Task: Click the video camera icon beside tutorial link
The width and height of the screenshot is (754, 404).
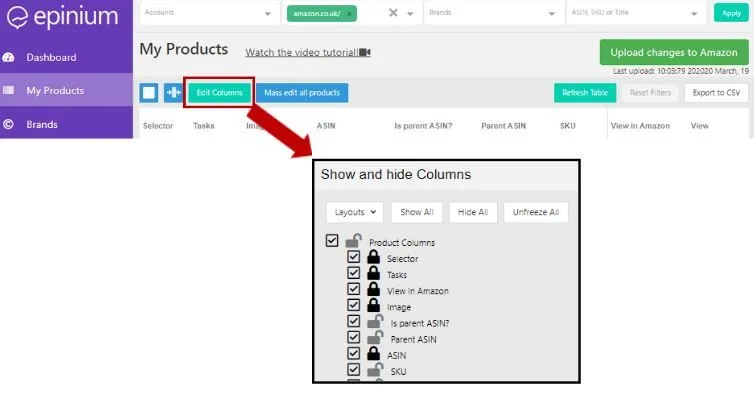Action: click(x=365, y=52)
